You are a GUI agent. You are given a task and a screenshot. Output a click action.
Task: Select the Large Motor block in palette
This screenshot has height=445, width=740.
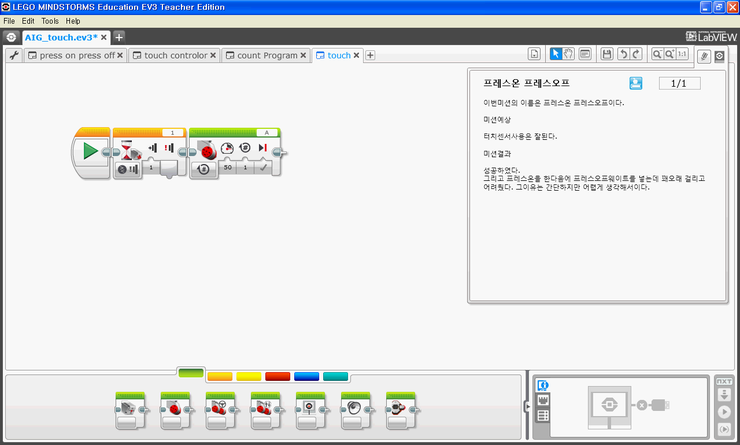(175, 409)
